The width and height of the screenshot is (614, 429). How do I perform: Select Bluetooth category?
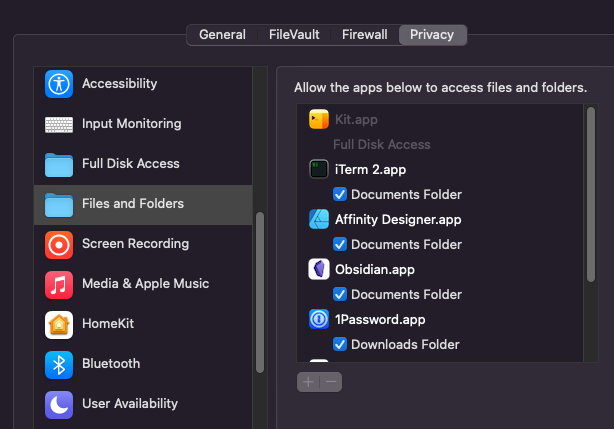click(143, 364)
